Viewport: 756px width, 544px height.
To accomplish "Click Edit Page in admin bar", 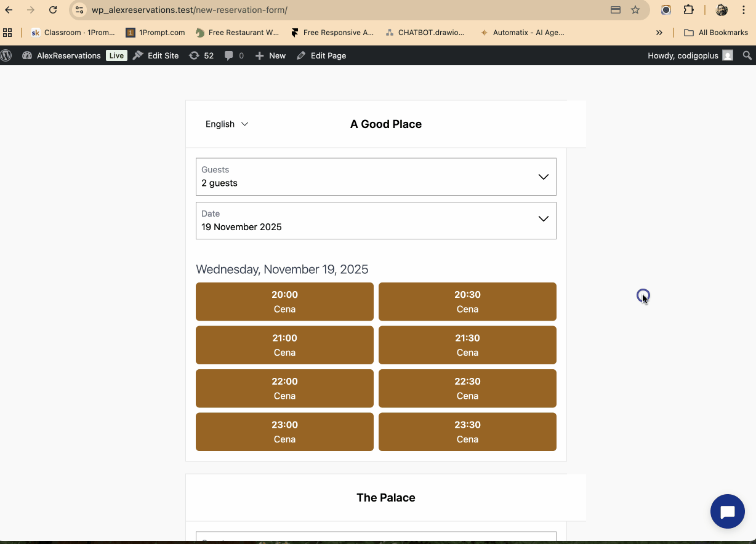I will click(x=321, y=55).
